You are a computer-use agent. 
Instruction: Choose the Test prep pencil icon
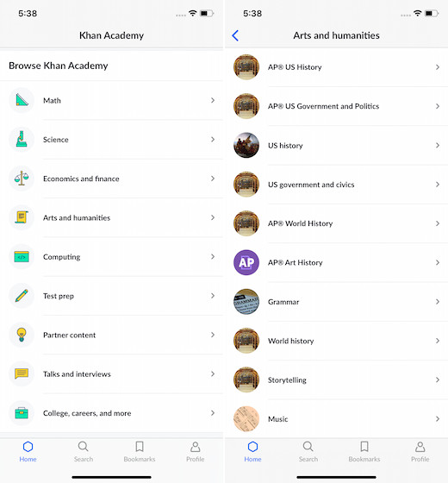click(22, 296)
